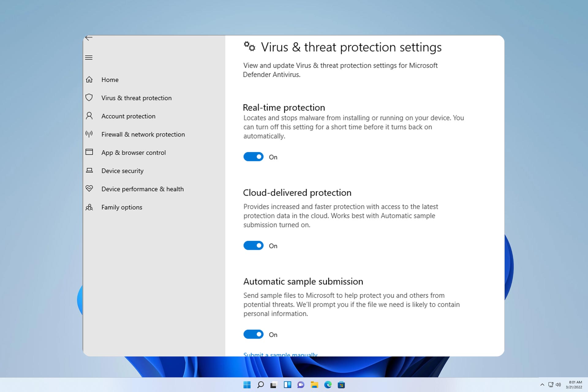Viewport: 588px width, 392px height.
Task: Open Device performance & health
Action: coord(142,189)
